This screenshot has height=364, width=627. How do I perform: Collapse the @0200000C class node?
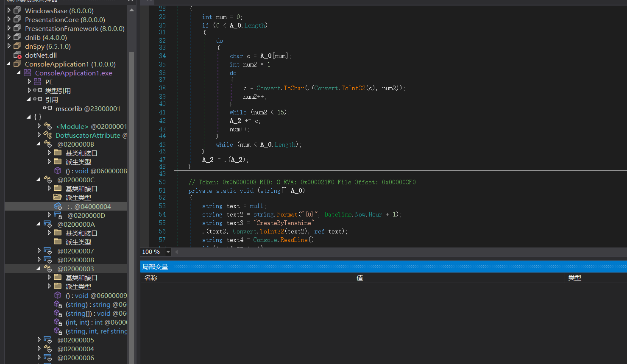click(39, 180)
